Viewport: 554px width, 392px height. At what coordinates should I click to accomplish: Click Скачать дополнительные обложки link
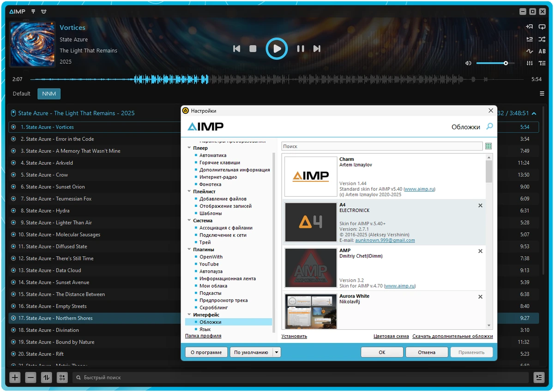(x=452, y=336)
